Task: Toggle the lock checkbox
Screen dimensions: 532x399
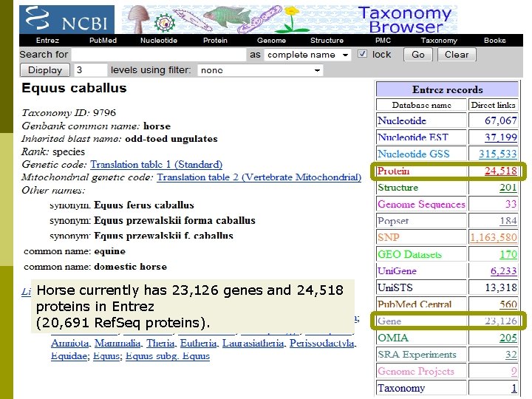Action: click(362, 54)
